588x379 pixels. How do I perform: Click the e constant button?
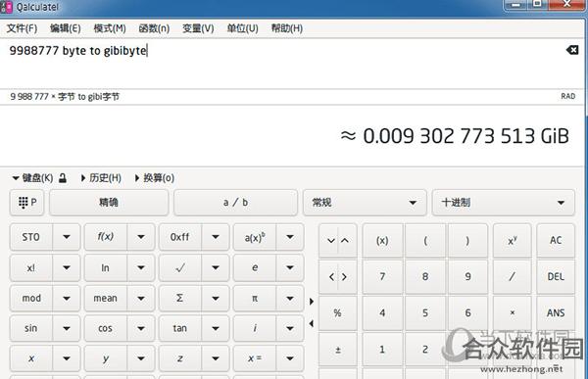tap(255, 267)
